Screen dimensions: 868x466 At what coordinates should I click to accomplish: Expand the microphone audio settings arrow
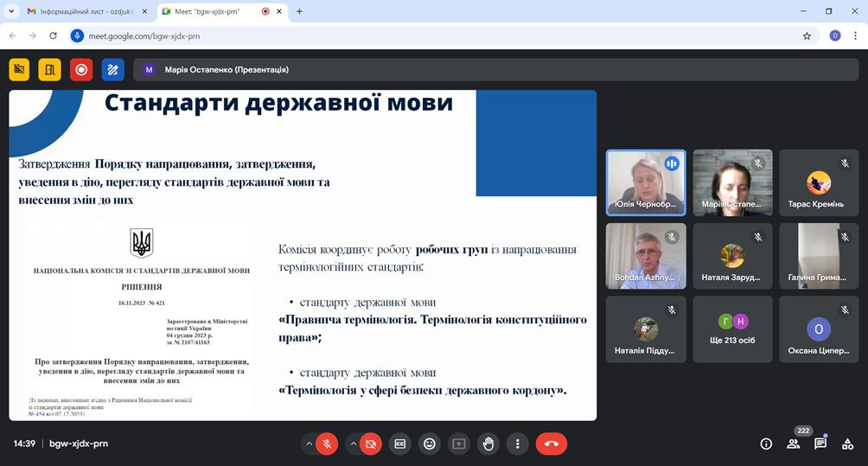click(x=309, y=444)
